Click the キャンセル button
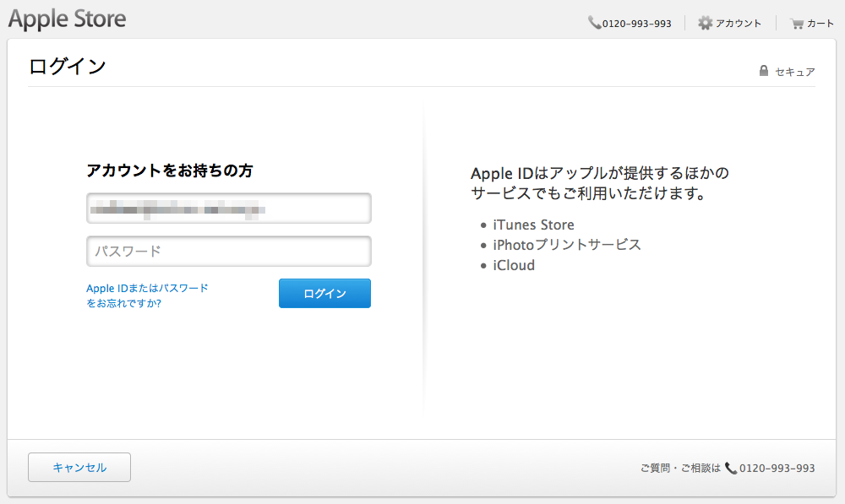This screenshot has width=845, height=504. pos(79,468)
